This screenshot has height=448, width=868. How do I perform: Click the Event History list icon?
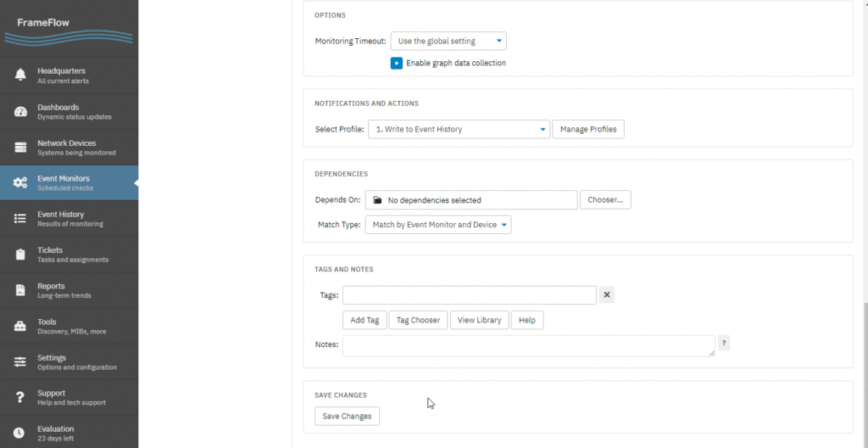click(20, 218)
